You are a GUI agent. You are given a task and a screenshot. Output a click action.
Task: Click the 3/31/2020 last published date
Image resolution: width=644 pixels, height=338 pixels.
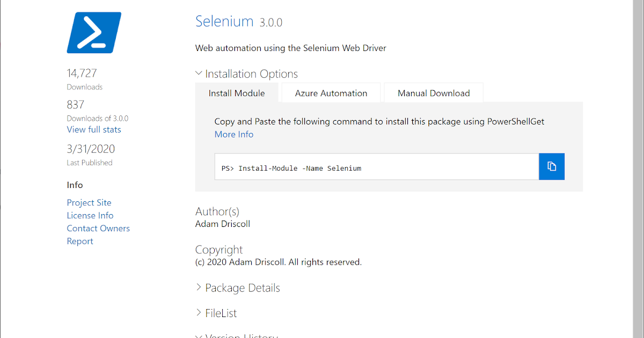pos(91,149)
